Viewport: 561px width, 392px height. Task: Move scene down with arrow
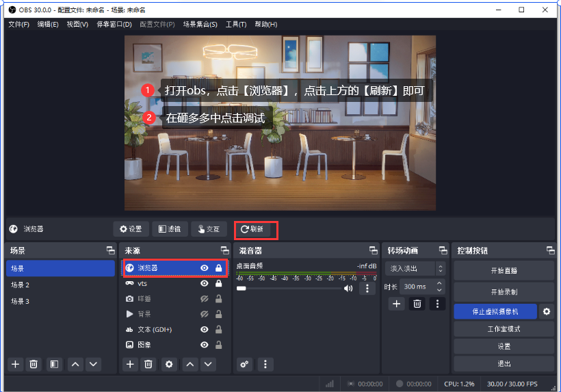coord(93,365)
